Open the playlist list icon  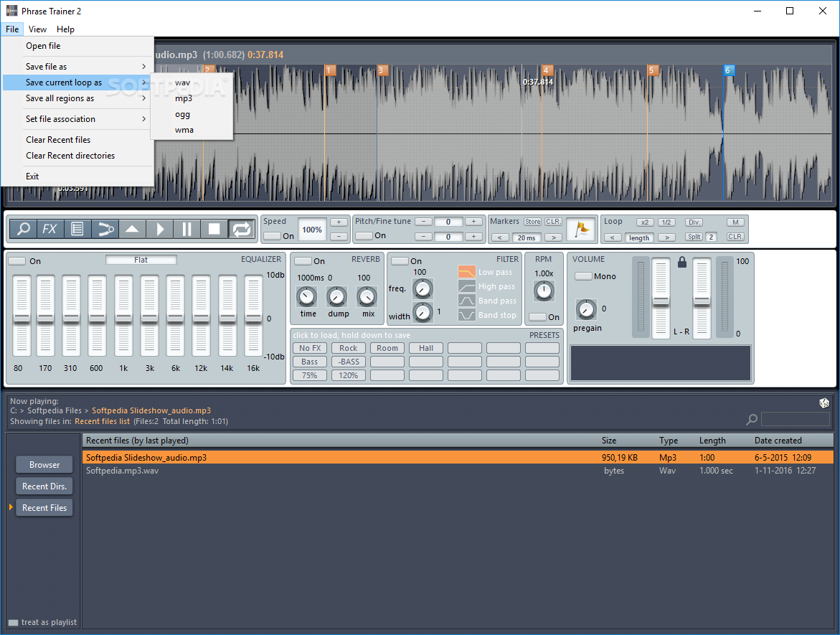pyautogui.click(x=77, y=230)
